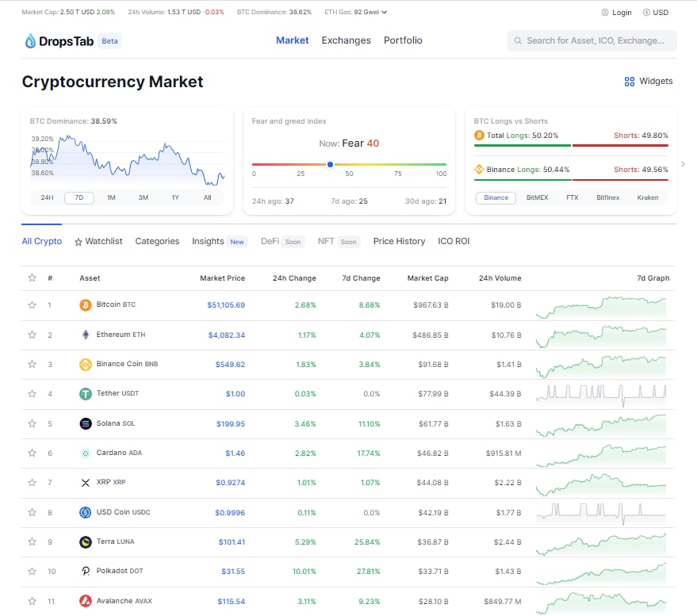Click the Avalanche coin icon
Image resolution: width=697 pixels, height=616 pixels.
(x=86, y=601)
